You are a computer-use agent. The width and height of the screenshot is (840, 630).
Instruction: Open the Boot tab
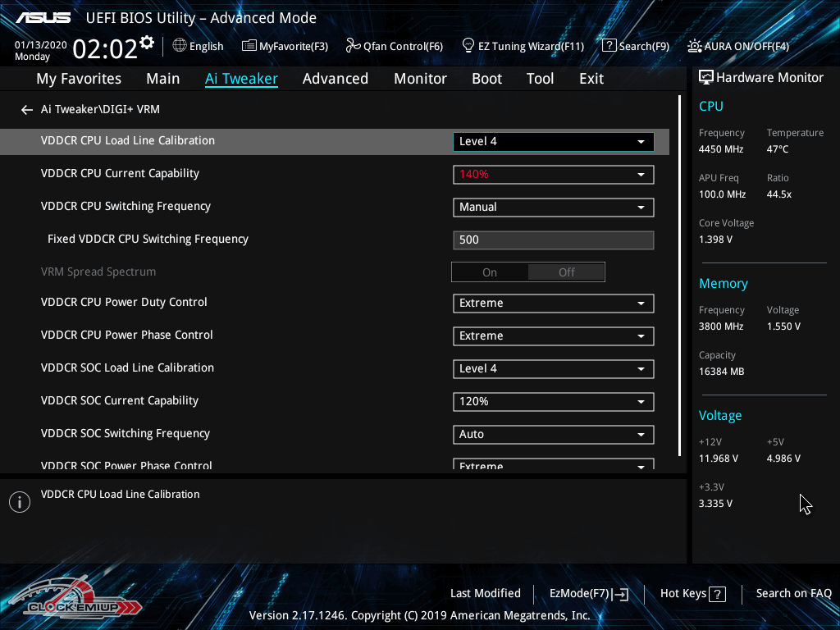coord(486,79)
